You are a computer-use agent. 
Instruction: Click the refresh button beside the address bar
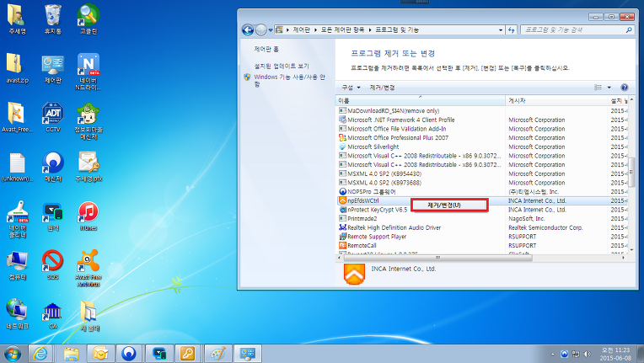click(x=512, y=30)
